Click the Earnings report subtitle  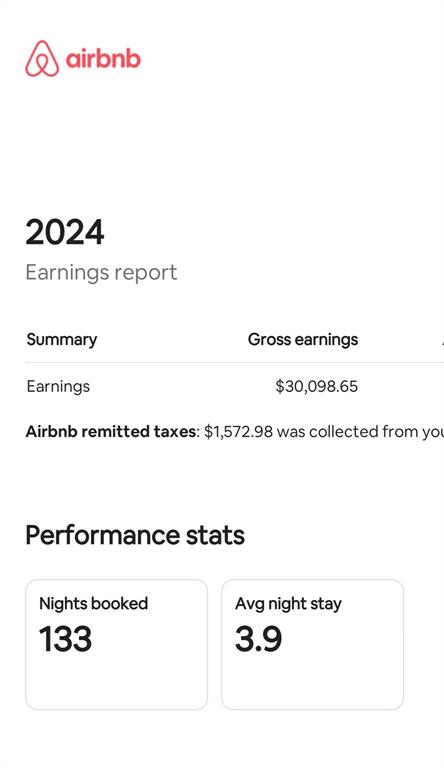click(101, 272)
